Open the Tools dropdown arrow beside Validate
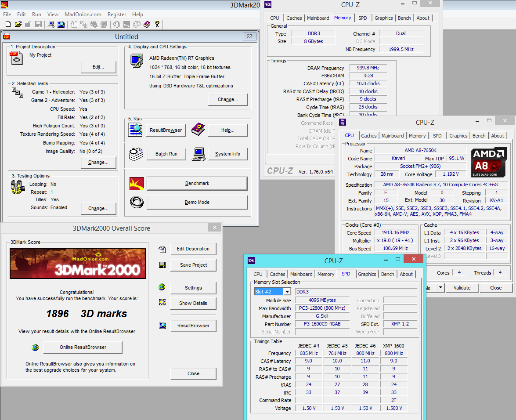Screen dimensions: 516x420 440,288
